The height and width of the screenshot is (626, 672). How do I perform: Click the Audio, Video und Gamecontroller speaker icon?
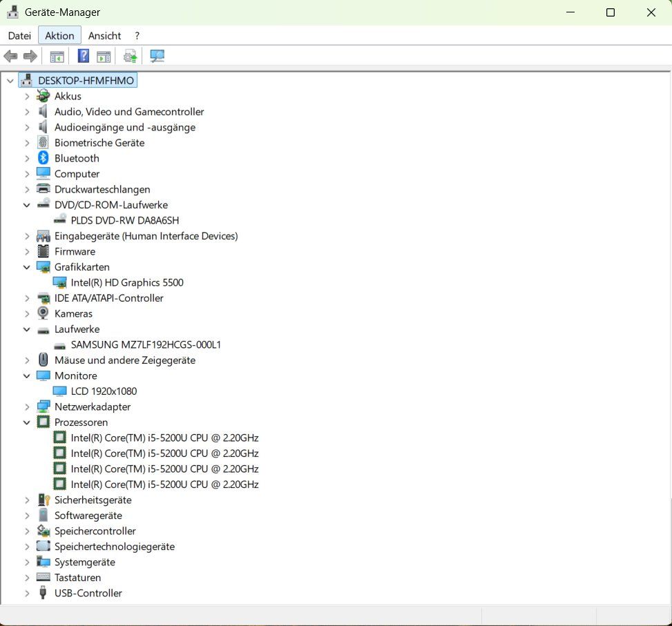pos(42,111)
